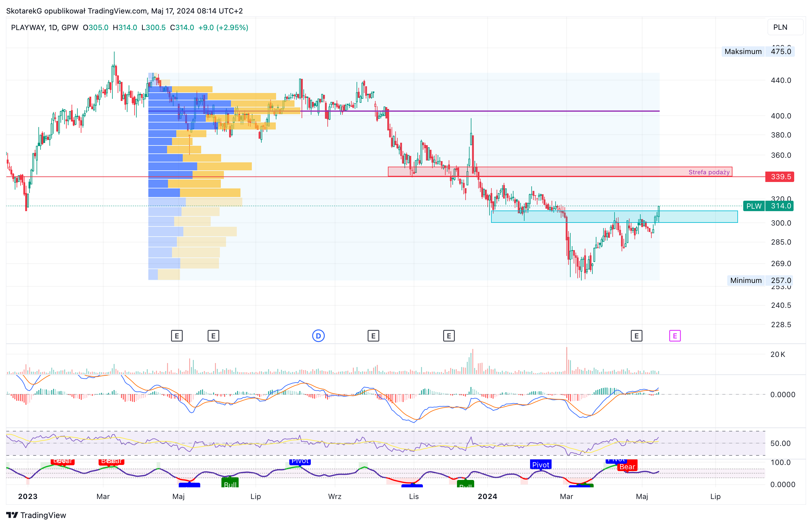Click the earnings marker nearest Maj 2023
Viewport: 812px width, 526px height.
pos(177,336)
